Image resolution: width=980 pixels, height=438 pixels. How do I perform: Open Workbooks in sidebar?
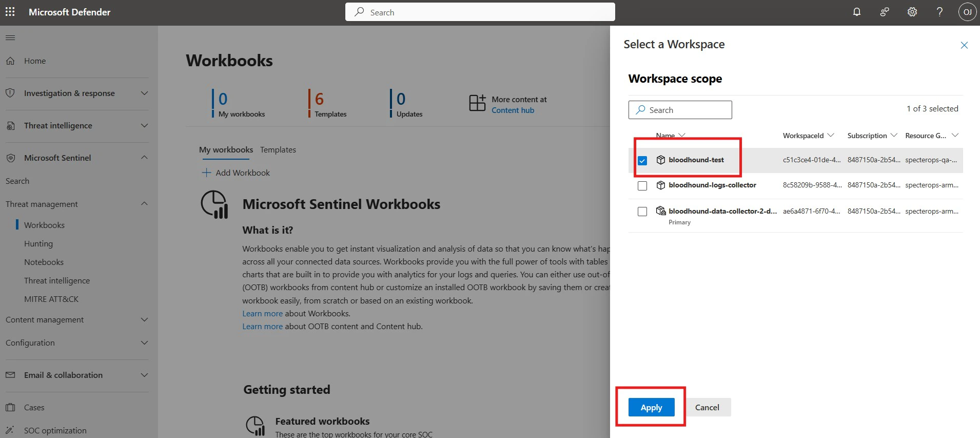pos(44,225)
